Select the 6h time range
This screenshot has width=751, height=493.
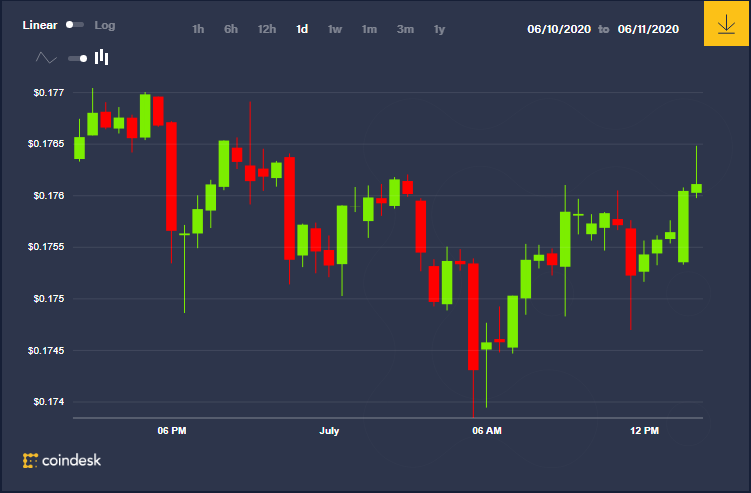(x=231, y=29)
